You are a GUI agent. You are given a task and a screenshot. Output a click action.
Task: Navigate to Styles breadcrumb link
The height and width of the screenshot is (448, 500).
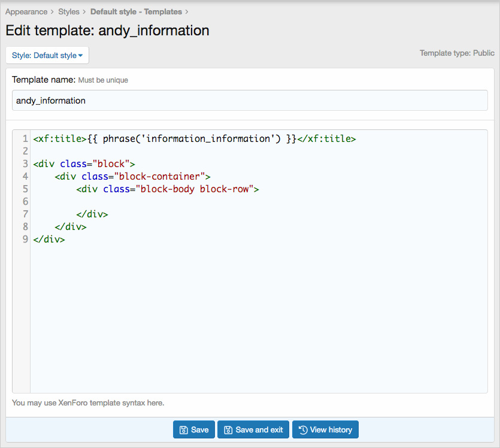(x=69, y=11)
